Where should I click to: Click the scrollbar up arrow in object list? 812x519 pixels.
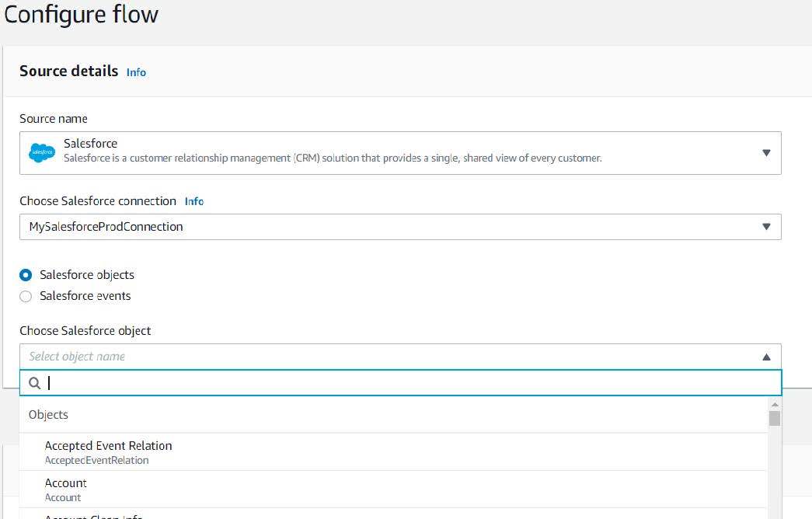coord(775,404)
